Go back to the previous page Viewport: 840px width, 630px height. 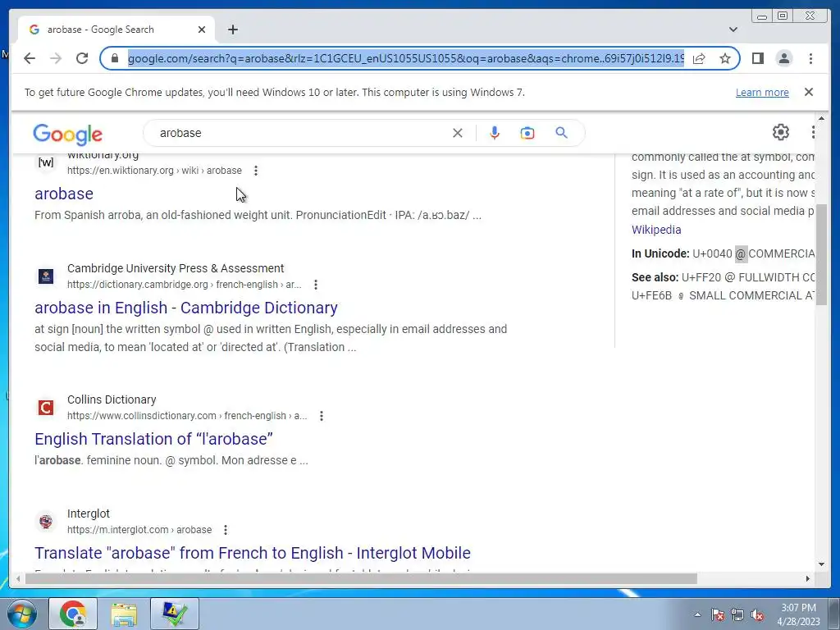[x=30, y=58]
